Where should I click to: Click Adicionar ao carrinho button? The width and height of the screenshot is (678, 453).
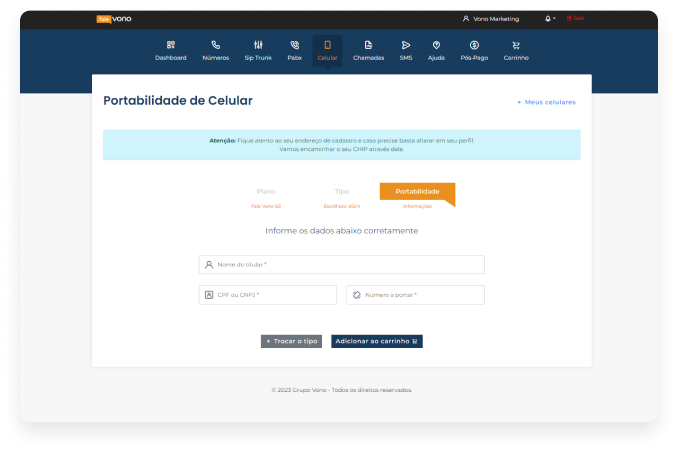(377, 341)
